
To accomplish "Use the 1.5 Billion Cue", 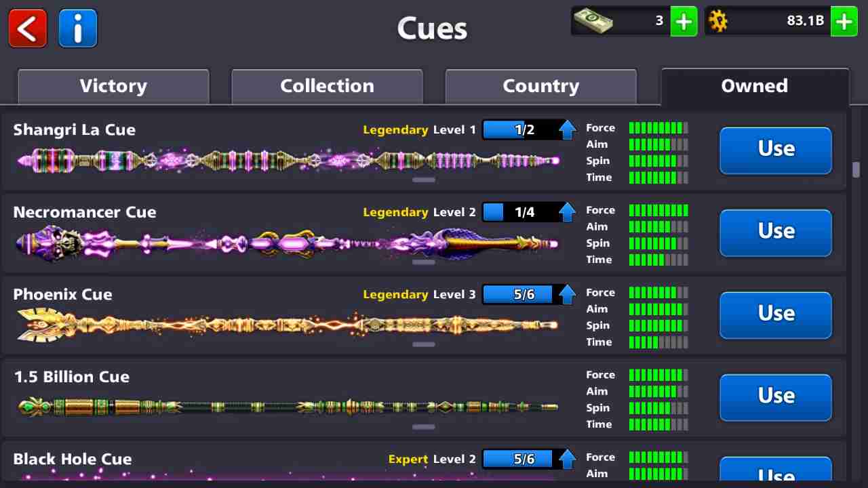I will [x=776, y=397].
